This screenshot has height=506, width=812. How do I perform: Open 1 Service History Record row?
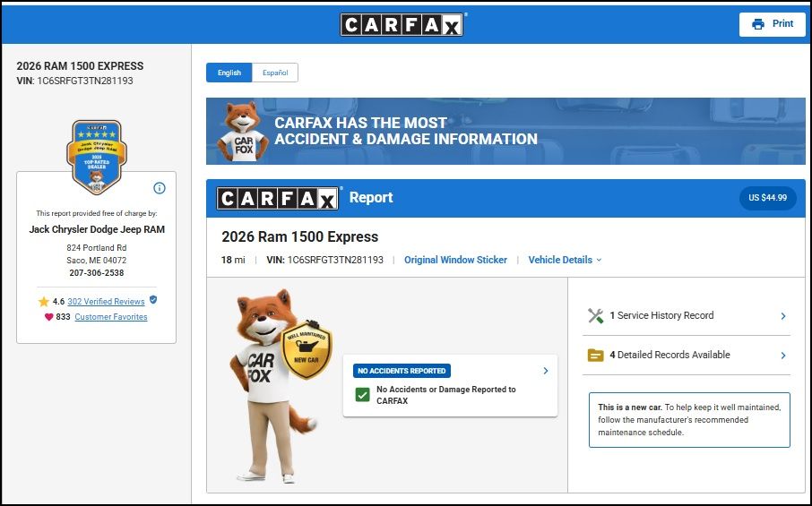click(687, 315)
